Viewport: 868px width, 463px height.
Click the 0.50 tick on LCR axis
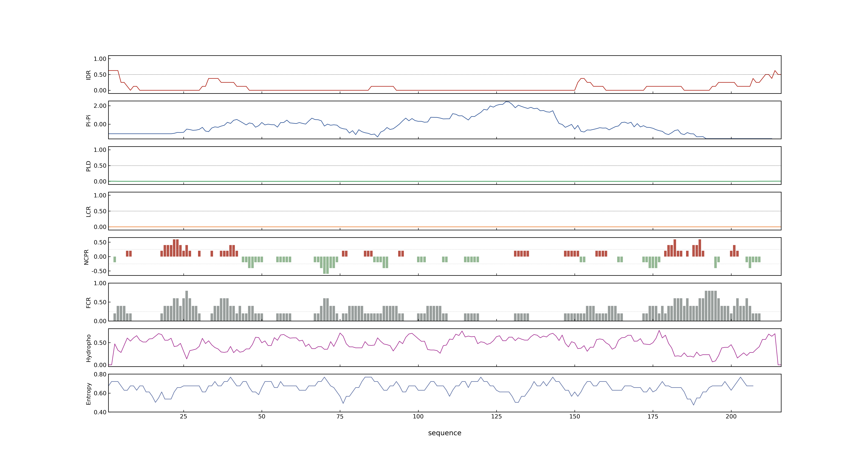100,211
